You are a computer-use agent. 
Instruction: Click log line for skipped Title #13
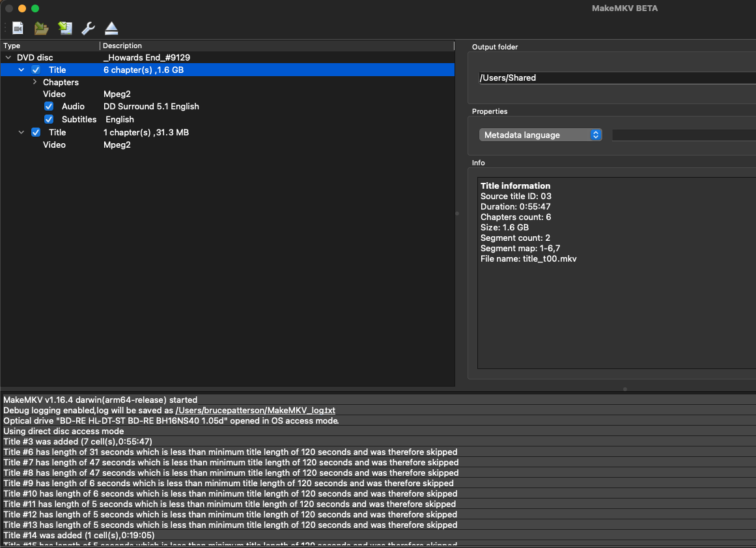tap(231, 525)
